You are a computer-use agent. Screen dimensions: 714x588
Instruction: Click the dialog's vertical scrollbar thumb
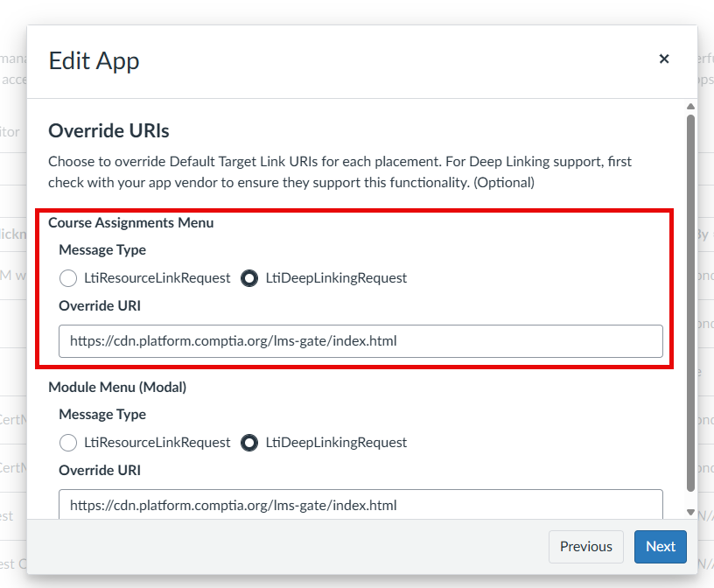[x=690, y=297]
